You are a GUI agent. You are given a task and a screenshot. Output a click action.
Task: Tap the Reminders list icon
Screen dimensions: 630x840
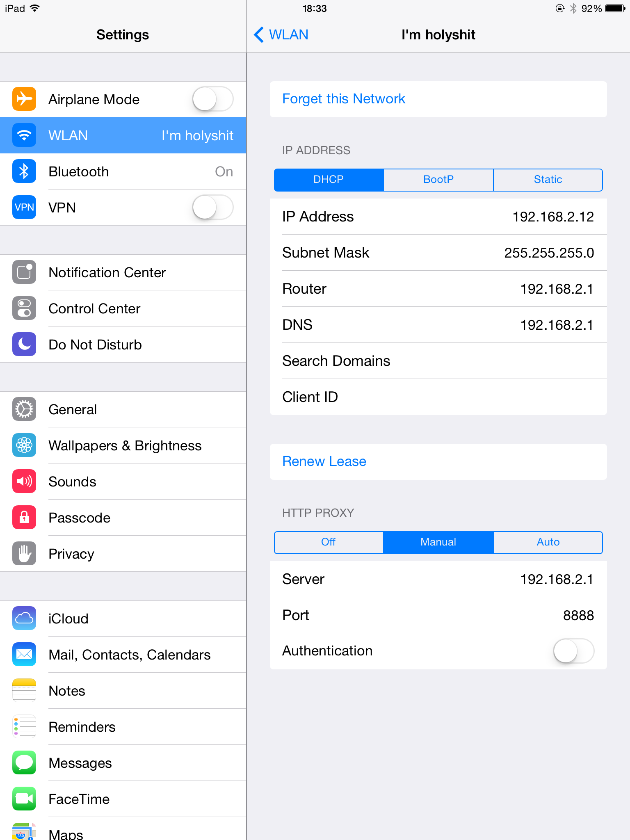[x=24, y=727]
